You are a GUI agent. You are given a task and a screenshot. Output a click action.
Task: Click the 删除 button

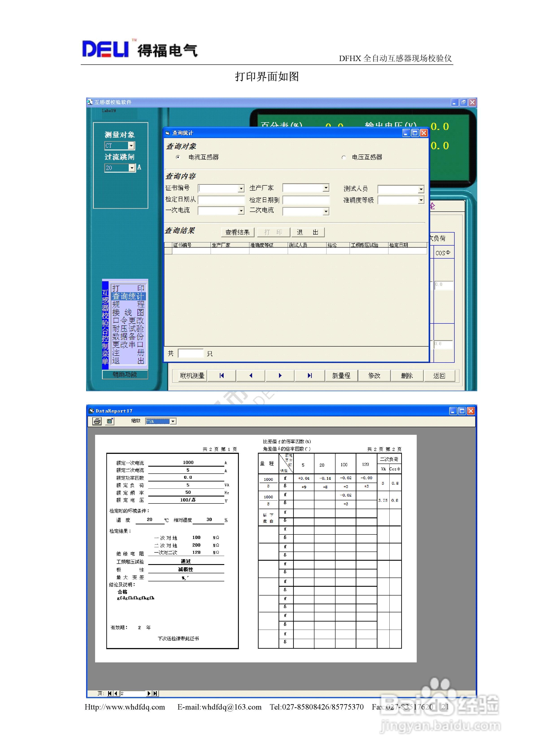pos(407,375)
